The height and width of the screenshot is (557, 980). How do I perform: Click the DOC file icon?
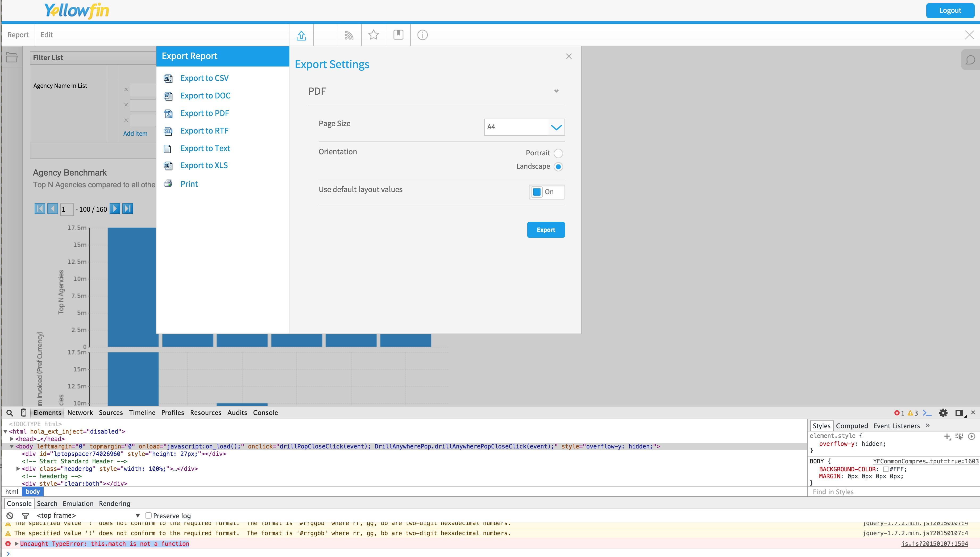pyautogui.click(x=168, y=96)
